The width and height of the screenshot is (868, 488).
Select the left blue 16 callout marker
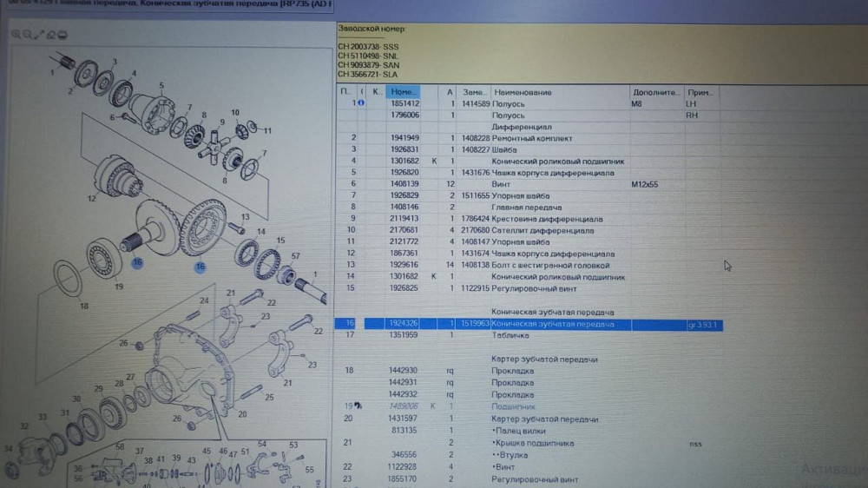tap(137, 261)
